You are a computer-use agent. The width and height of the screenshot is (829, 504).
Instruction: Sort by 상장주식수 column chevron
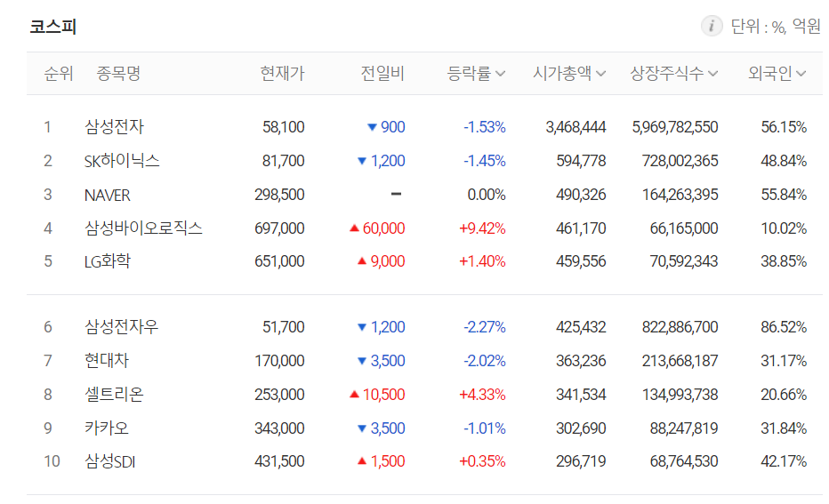pyautogui.click(x=712, y=74)
